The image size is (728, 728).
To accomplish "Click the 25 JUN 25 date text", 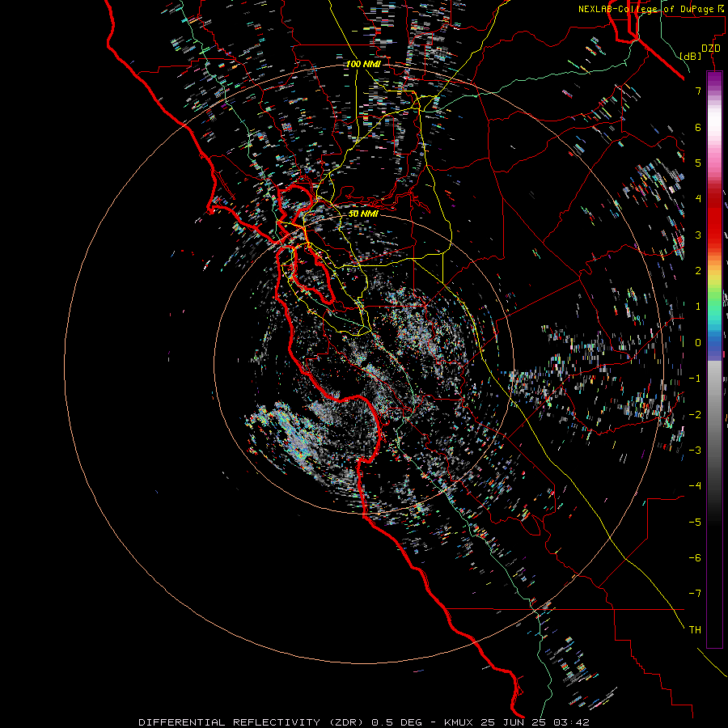I will (x=514, y=722).
